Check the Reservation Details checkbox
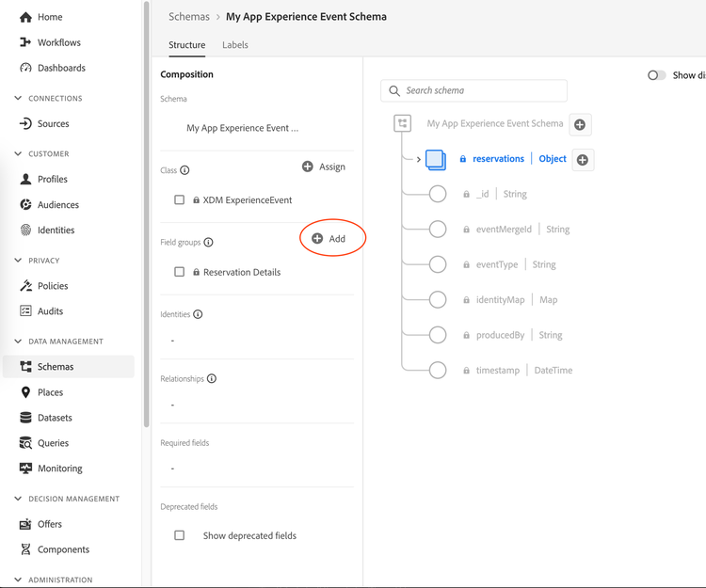 coord(179,272)
